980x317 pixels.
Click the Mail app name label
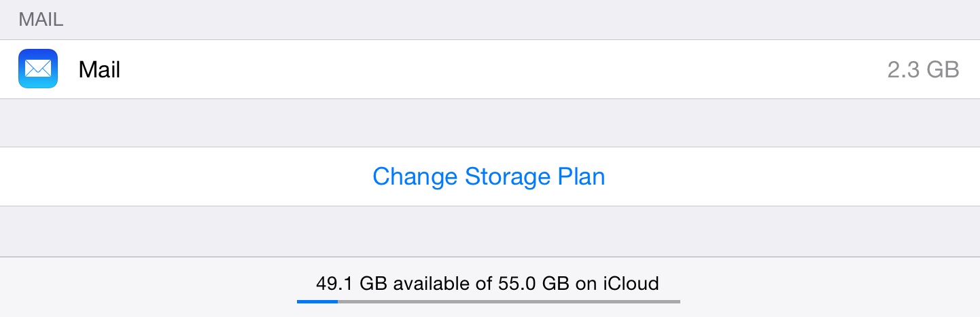pos(99,69)
